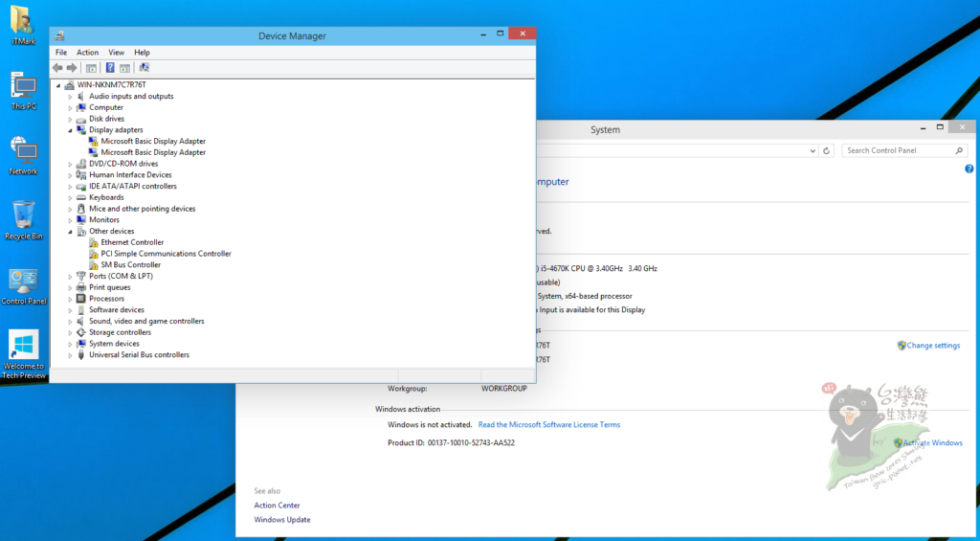Image resolution: width=980 pixels, height=541 pixels.
Task: Open the System address bar dropdown arrow
Action: tap(813, 150)
